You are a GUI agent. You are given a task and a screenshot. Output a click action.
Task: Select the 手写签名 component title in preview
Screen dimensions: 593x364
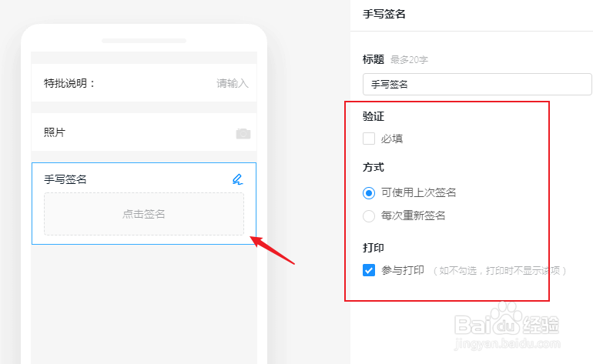pos(65,179)
